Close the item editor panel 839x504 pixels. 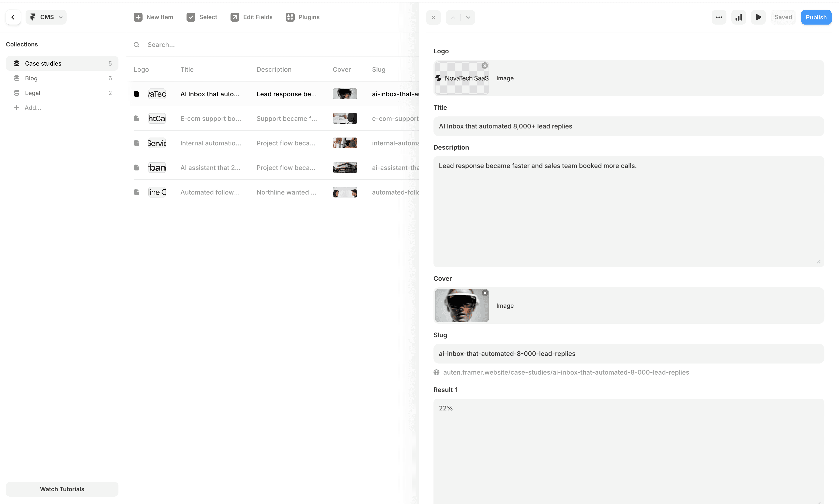[433, 17]
